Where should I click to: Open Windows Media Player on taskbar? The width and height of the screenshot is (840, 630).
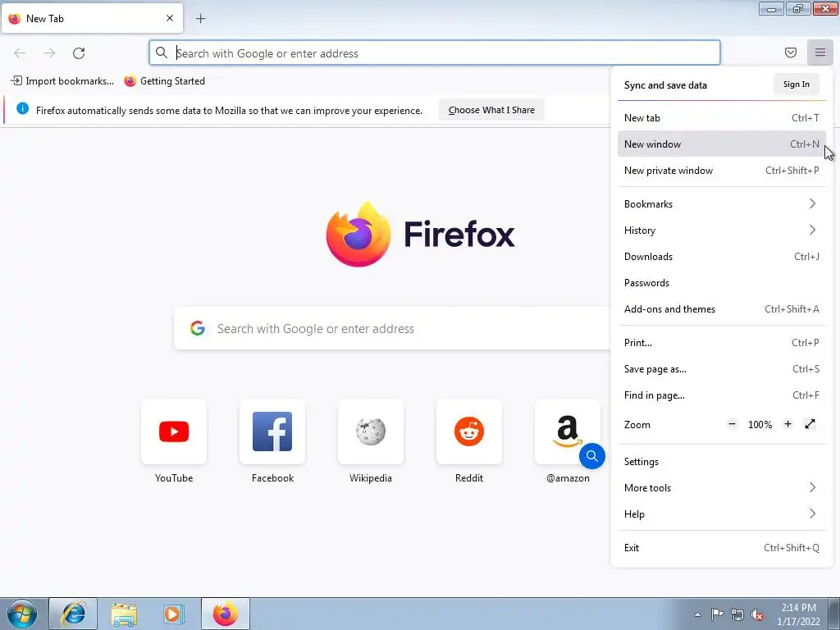click(174, 614)
